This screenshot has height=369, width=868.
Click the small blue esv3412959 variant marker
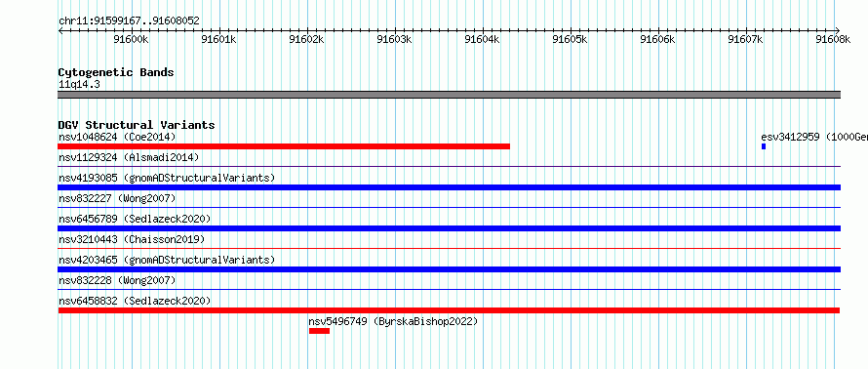coord(764,146)
